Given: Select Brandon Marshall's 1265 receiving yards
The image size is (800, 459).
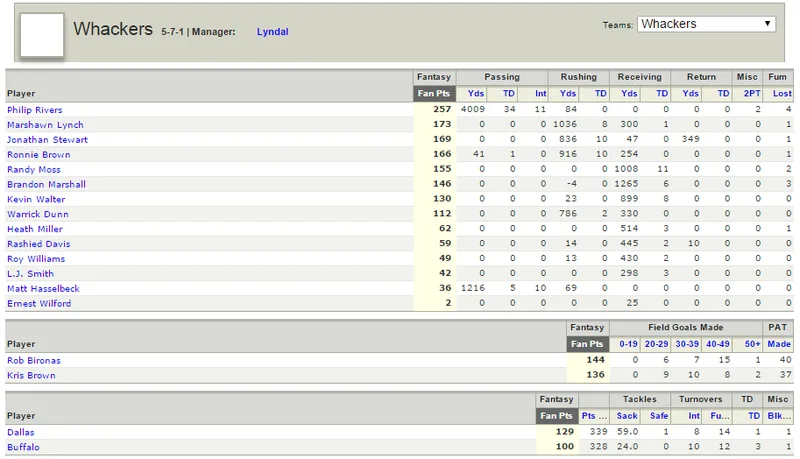Looking at the screenshot, I should [626, 183].
